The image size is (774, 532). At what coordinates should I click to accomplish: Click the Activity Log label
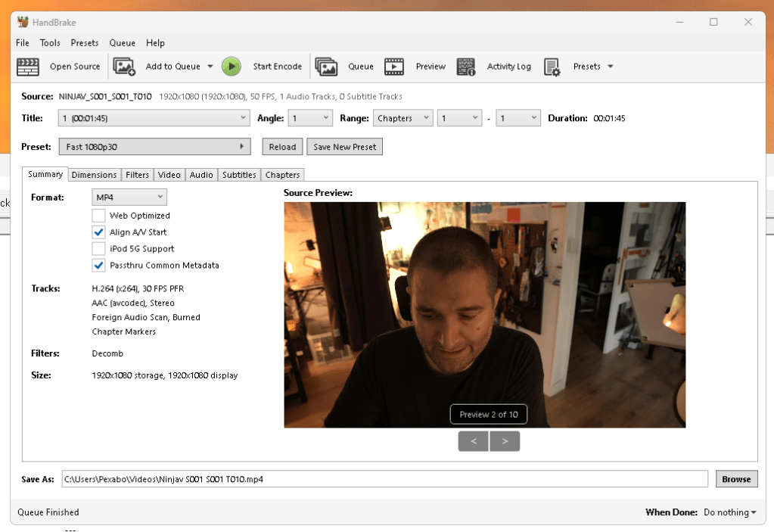[x=509, y=67]
